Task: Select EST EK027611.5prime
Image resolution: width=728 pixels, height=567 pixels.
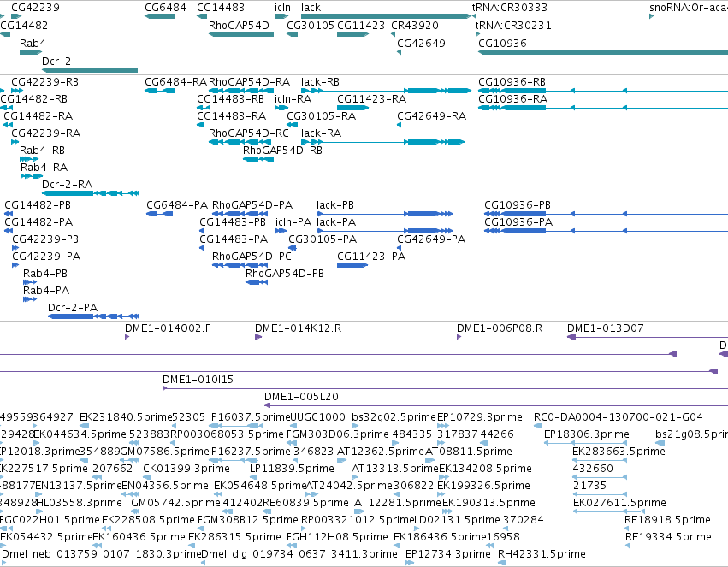Action: 619,503
